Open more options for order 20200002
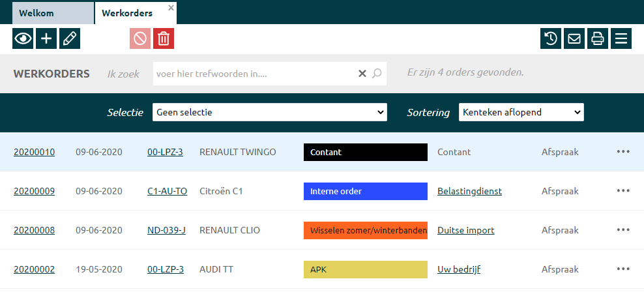Image resolution: width=644 pixels, height=294 pixels. point(623,269)
